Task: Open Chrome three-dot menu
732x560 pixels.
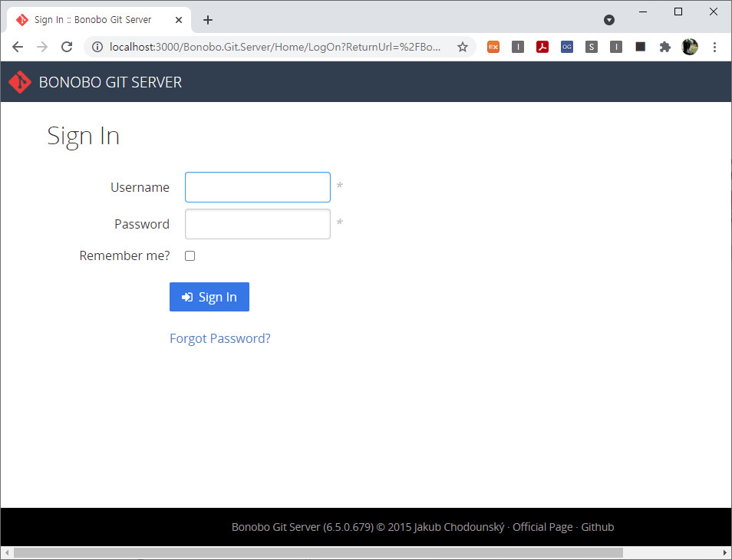Action: 714,47
